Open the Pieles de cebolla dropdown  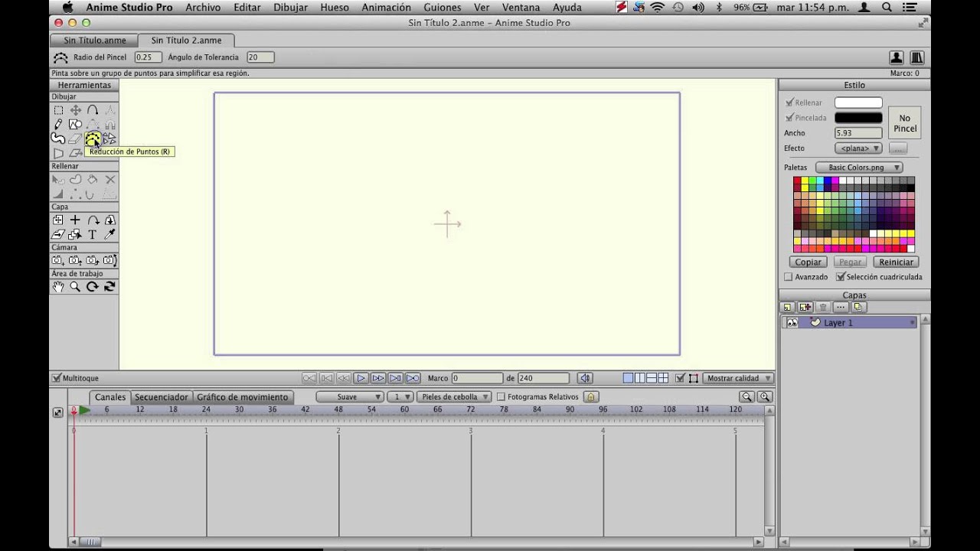(x=455, y=397)
